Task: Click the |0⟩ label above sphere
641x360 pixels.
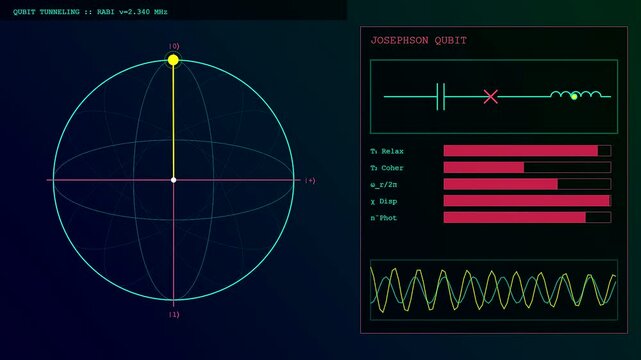Action: pyautogui.click(x=174, y=46)
